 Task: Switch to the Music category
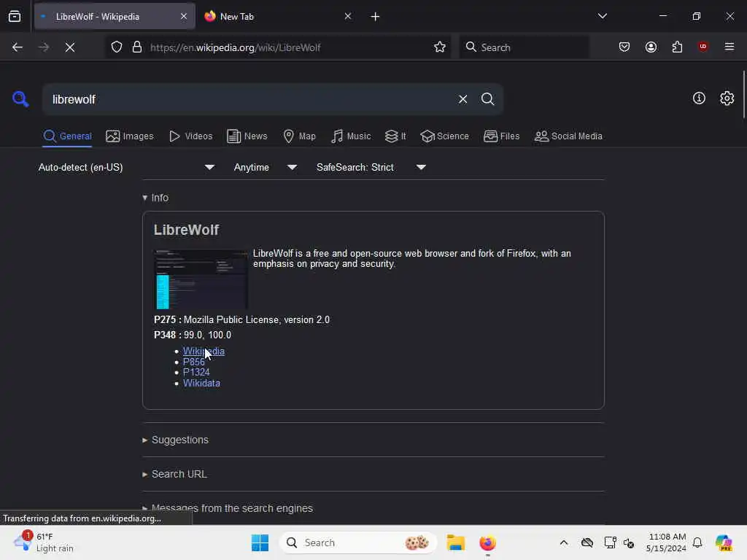point(351,136)
